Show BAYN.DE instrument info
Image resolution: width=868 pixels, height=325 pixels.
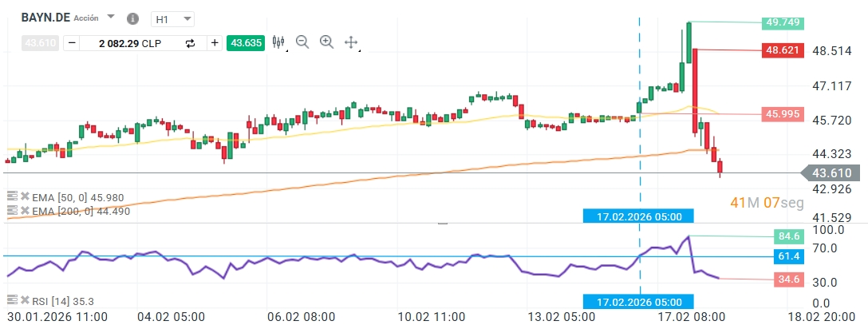point(132,18)
